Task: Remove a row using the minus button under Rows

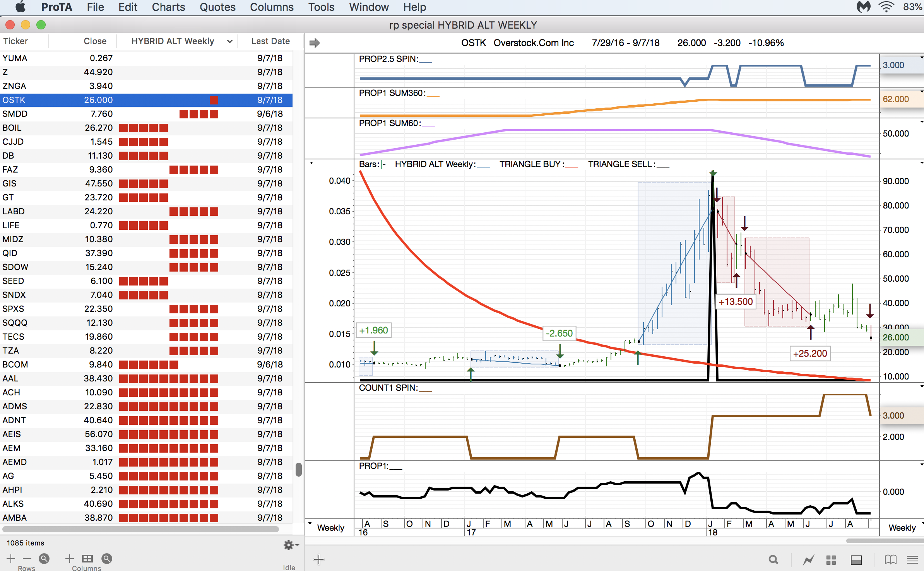Action: click(26, 559)
